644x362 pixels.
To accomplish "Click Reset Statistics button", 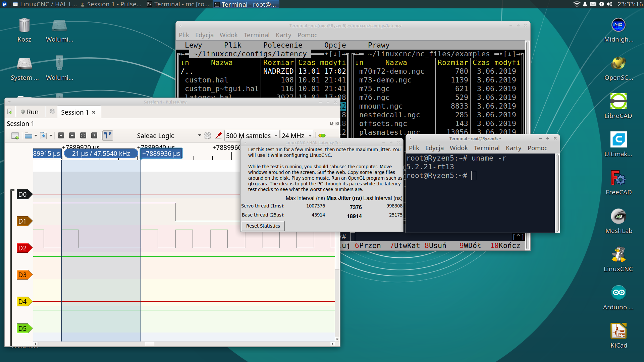I will 263,226.
